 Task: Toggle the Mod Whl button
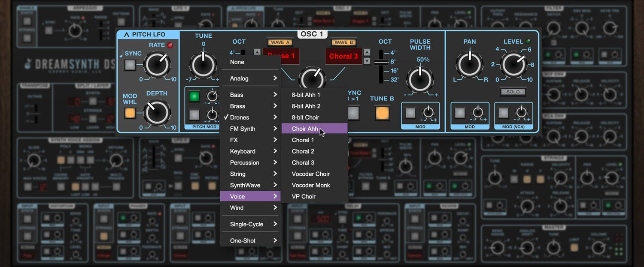click(130, 113)
